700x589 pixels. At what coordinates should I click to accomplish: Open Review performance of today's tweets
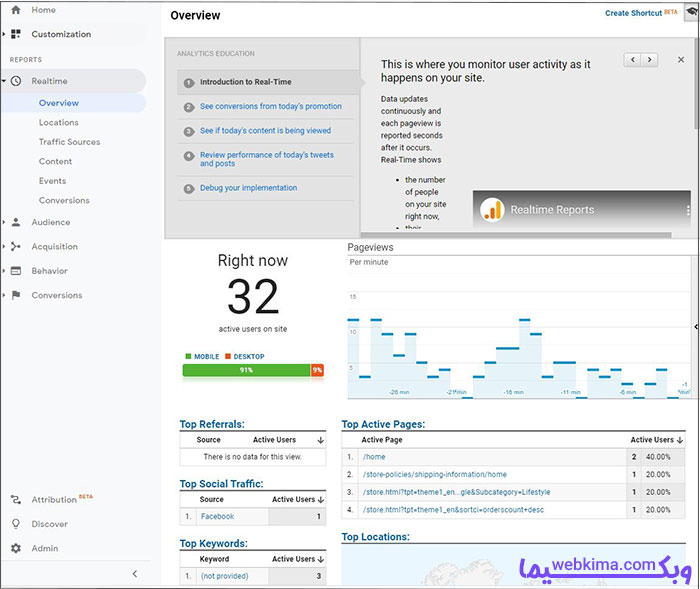(267, 159)
